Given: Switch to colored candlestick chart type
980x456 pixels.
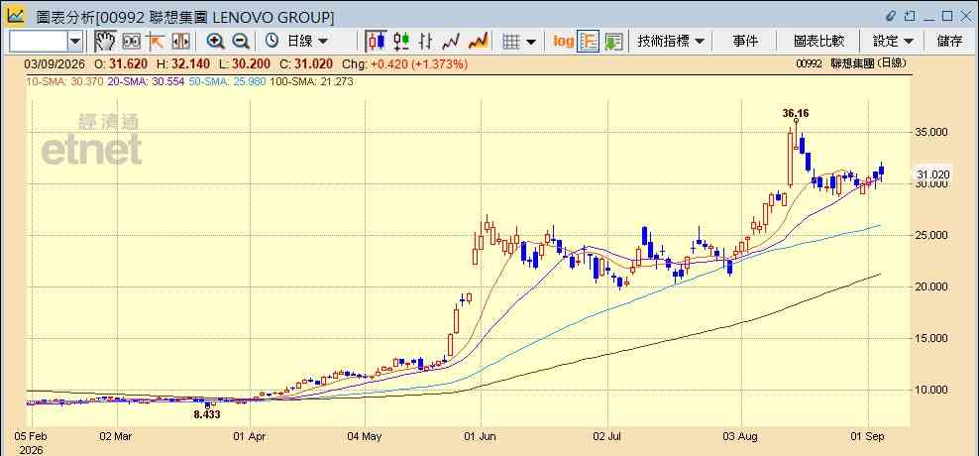Looking at the screenshot, I should click(x=401, y=42).
